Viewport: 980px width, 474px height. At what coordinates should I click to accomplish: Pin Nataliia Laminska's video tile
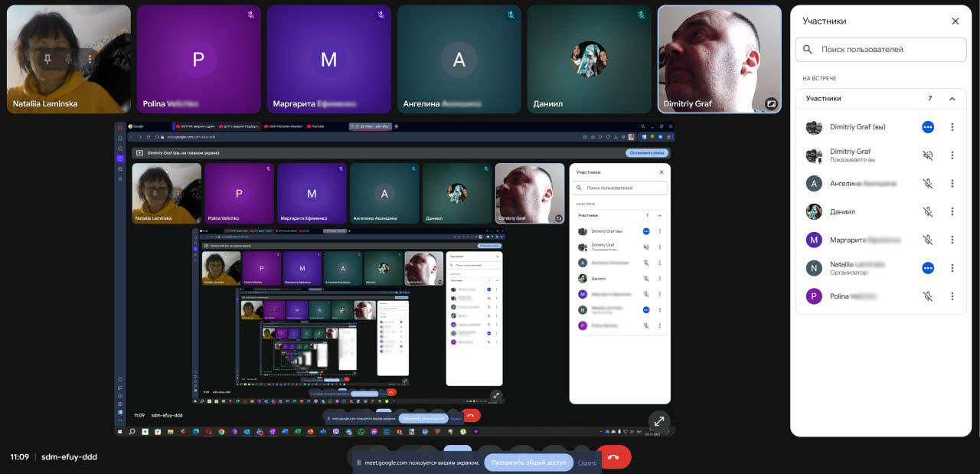[47, 58]
